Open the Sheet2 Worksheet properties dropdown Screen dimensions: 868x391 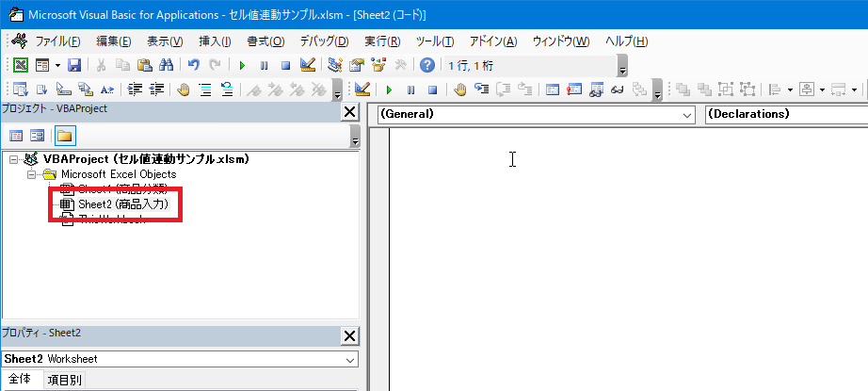click(349, 359)
